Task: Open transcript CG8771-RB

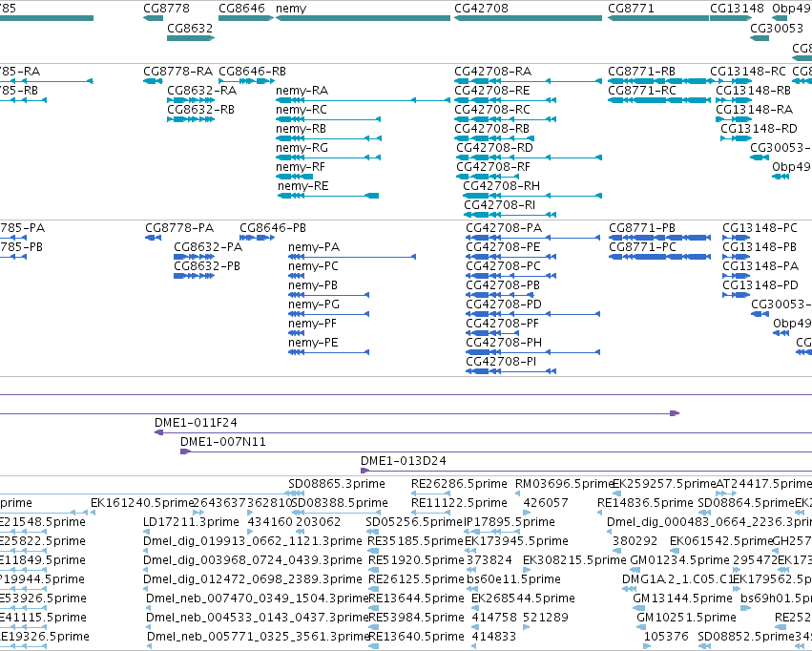Action: (x=641, y=71)
